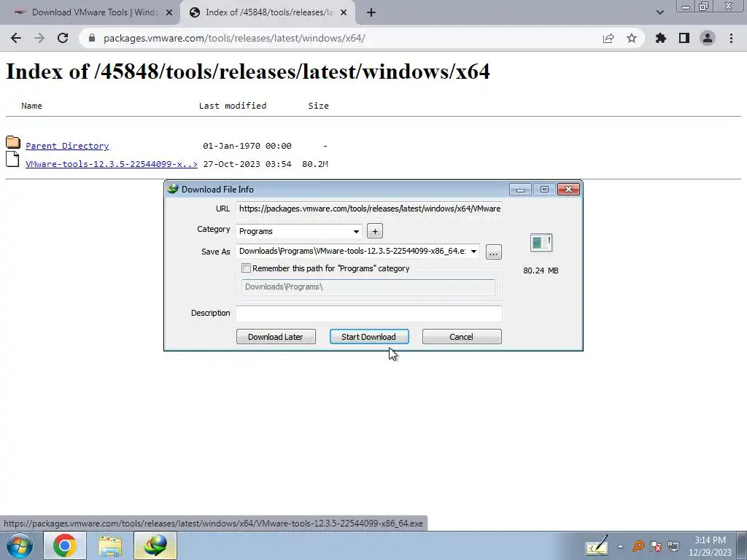The height and width of the screenshot is (560, 747).
Task: Select the Index of /45848/tools tab
Action: tap(267, 13)
